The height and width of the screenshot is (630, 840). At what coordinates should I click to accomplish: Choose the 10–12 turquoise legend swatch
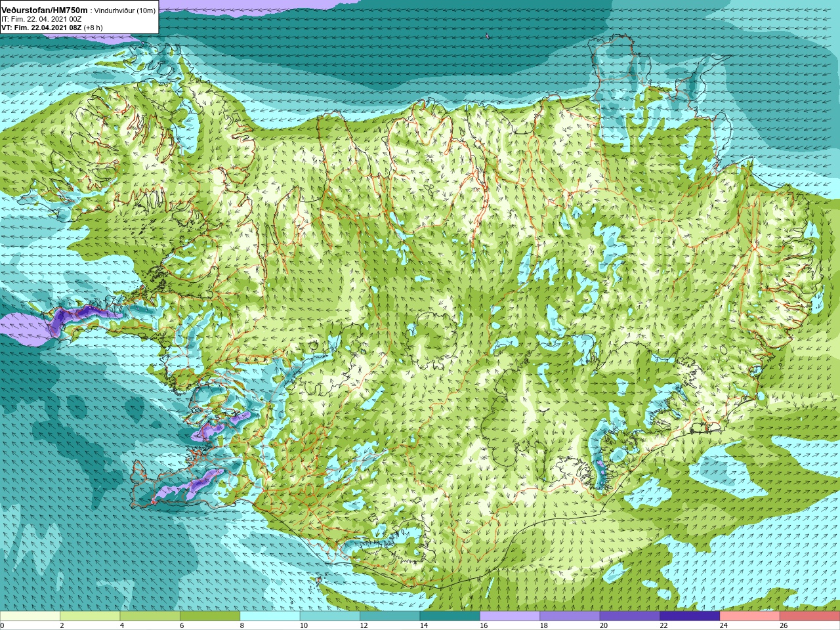click(x=330, y=616)
